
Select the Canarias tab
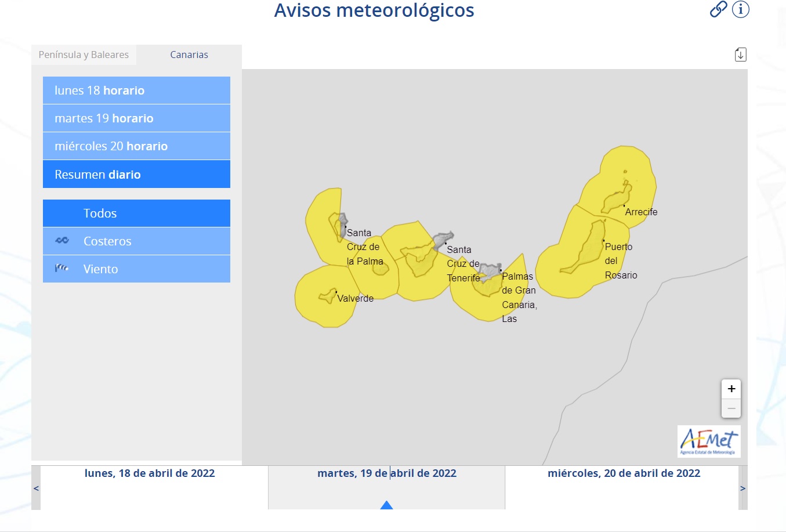189,55
